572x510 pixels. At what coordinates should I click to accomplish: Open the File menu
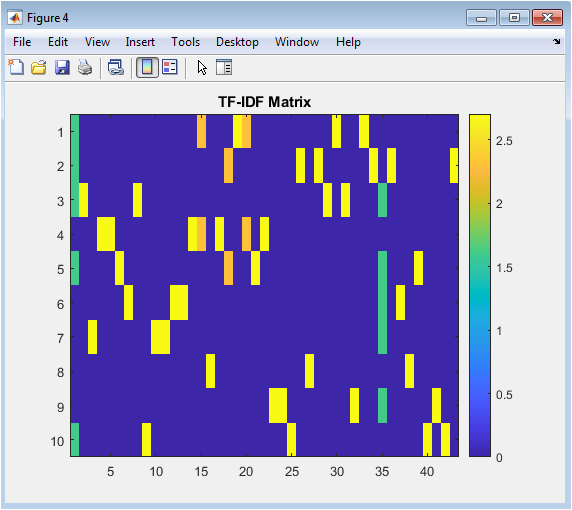tap(22, 42)
